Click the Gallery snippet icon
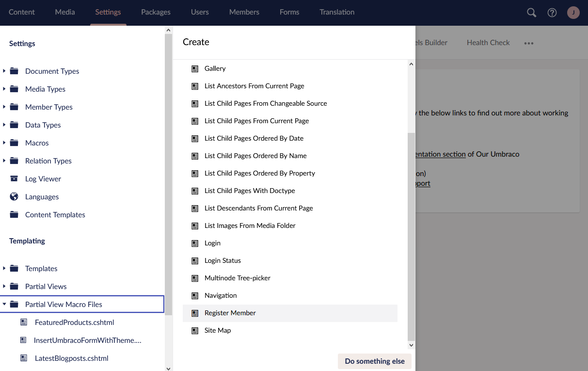 coord(195,69)
